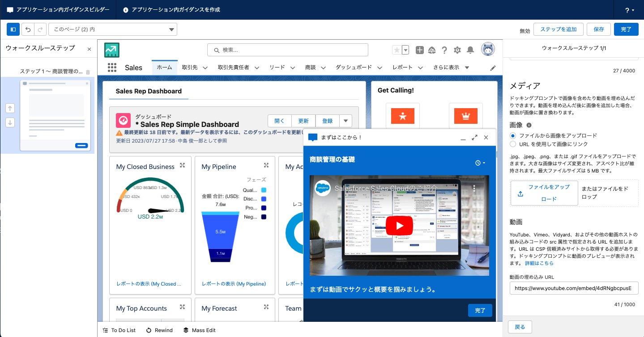Open To Do List utility item

click(119, 330)
